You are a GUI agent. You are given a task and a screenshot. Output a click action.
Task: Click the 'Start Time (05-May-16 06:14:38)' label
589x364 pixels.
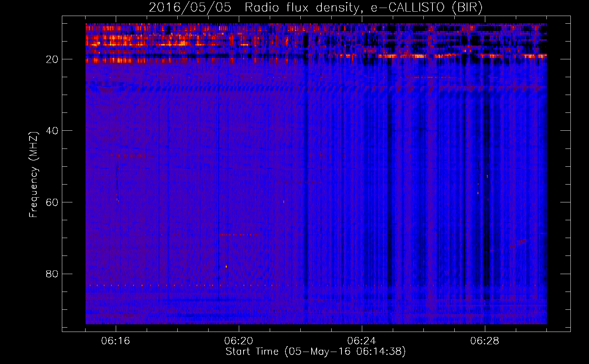pos(316,351)
